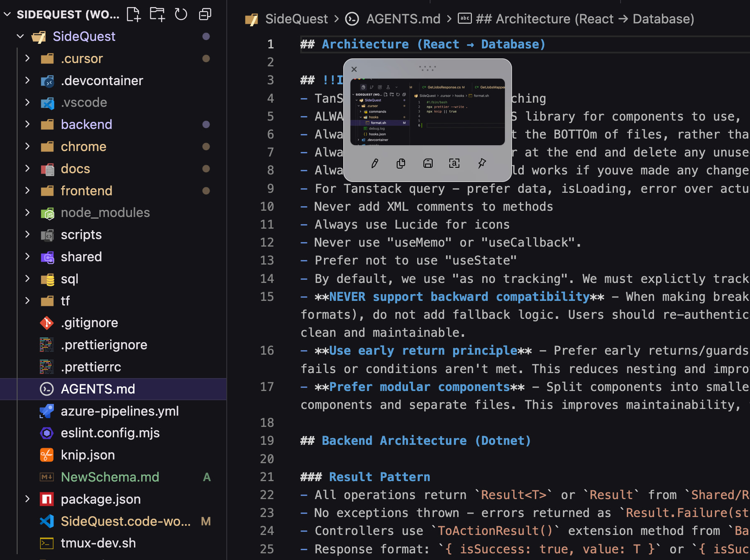This screenshot has height=560, width=750.
Task: Open the eslint.config.mjs file name
Action: 110,433
